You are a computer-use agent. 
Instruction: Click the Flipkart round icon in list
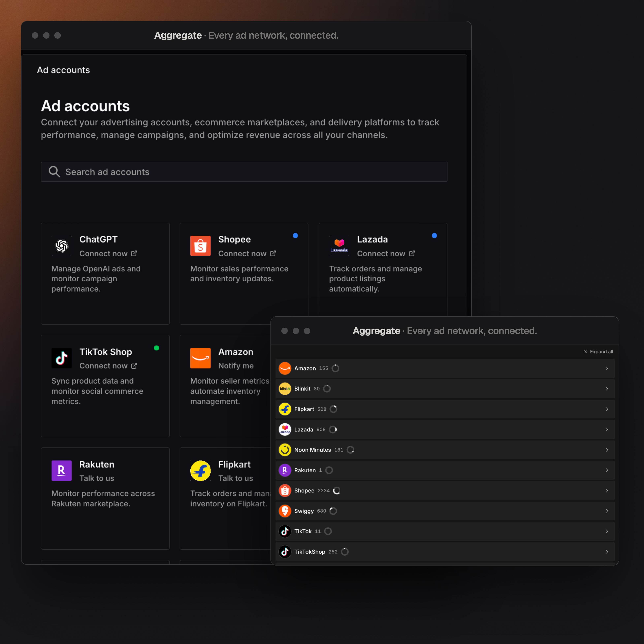[285, 409]
